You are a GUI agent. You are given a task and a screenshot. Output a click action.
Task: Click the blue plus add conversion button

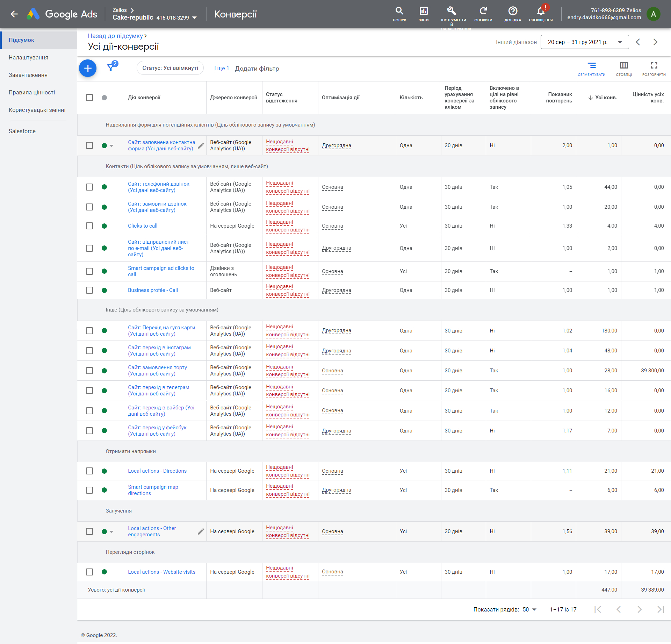pos(88,68)
